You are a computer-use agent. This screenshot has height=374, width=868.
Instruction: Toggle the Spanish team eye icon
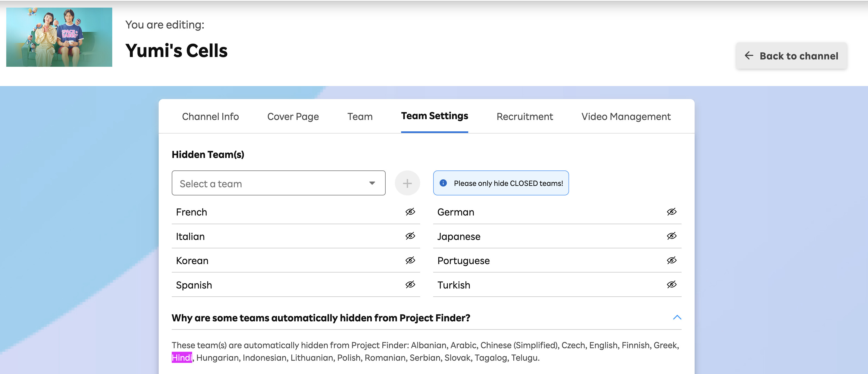coord(410,284)
